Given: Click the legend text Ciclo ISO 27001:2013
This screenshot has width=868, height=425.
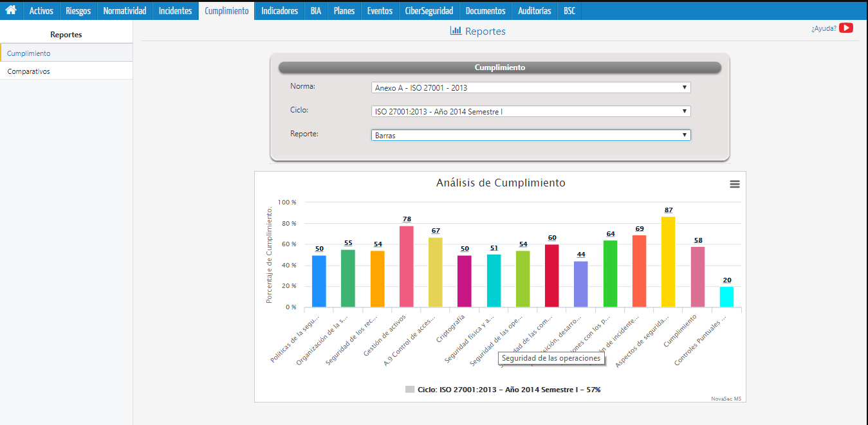Looking at the screenshot, I should [x=508, y=390].
